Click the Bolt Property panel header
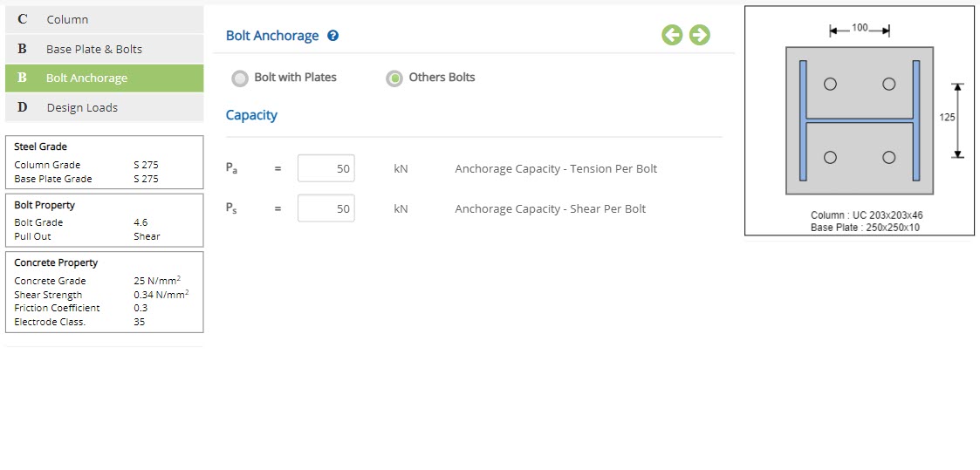Image resolution: width=980 pixels, height=470 pixels. (x=45, y=205)
